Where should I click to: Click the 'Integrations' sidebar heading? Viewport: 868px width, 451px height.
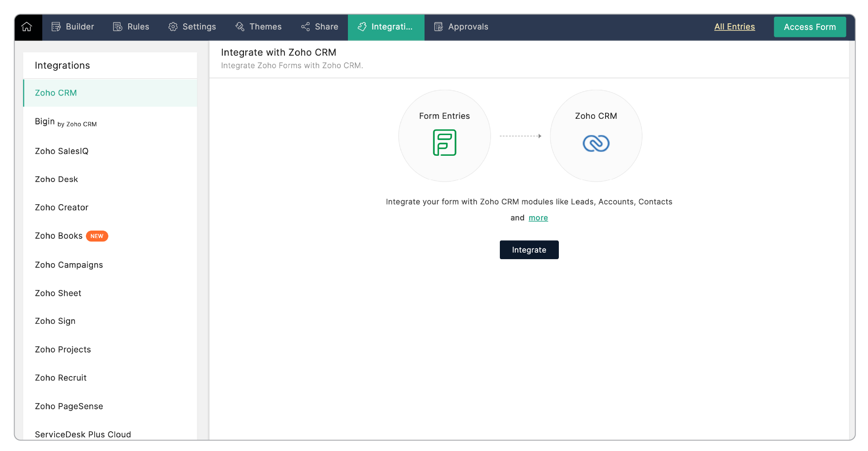[62, 66]
